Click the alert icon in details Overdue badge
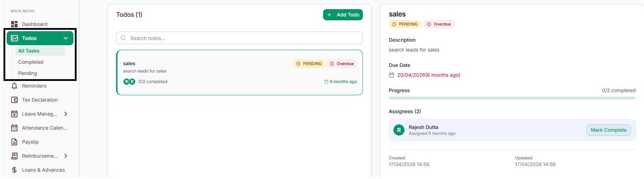 (x=429, y=24)
